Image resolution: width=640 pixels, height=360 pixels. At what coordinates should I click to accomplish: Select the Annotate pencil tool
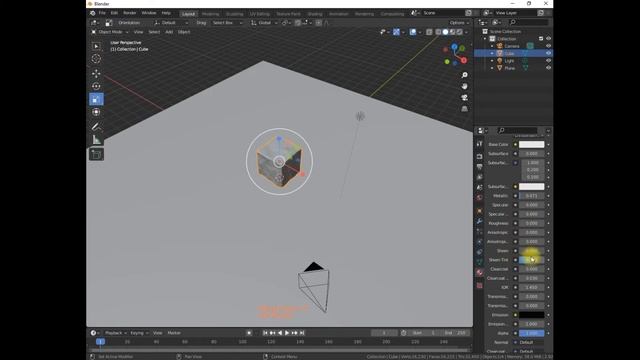pyautogui.click(x=96, y=126)
